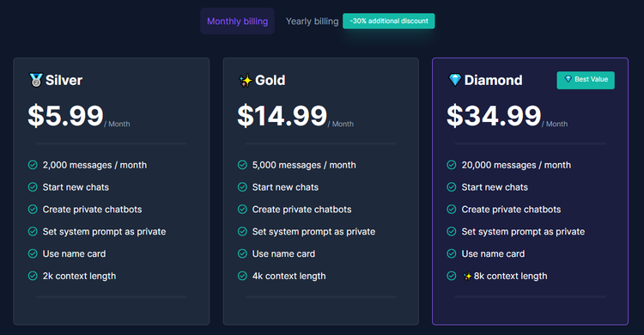This screenshot has height=335, width=644.
Task: Click the $34.99 price
Action: (x=494, y=115)
